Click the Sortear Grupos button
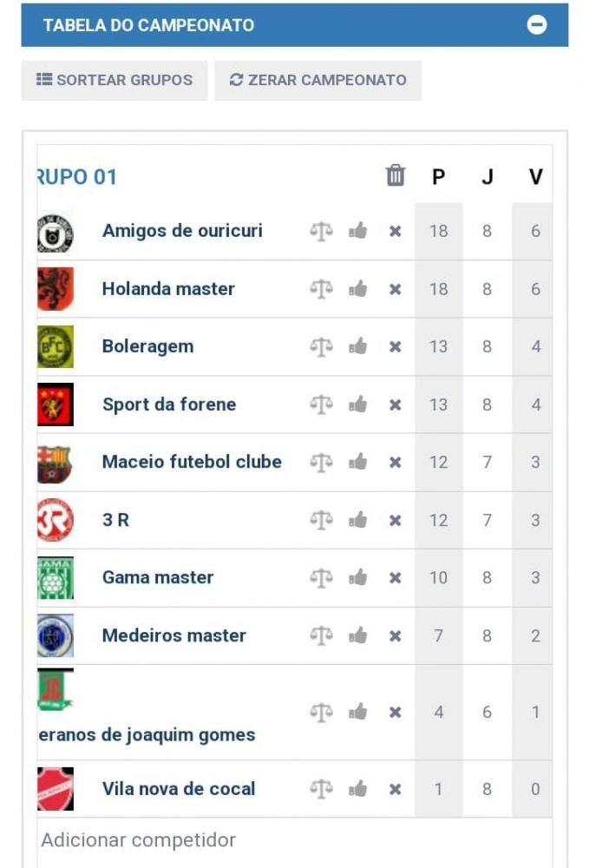Image resolution: width=589 pixels, height=868 pixels. (115, 80)
